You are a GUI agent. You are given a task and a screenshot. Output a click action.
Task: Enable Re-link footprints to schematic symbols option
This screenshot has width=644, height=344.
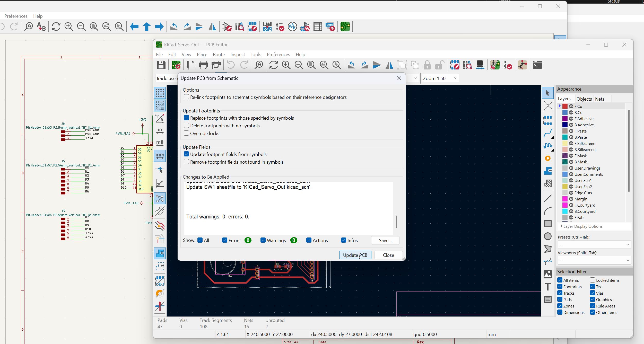coord(186,97)
